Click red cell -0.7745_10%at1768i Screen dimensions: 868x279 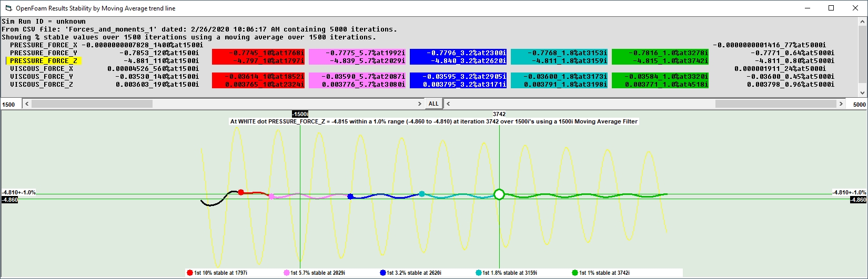click(x=258, y=53)
